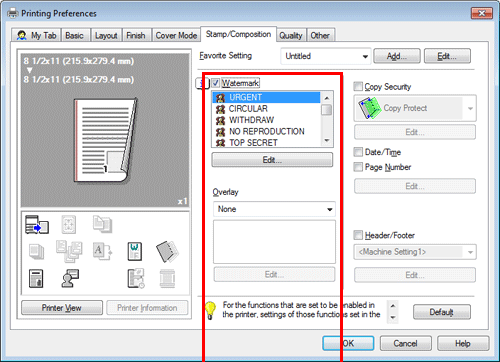Click the watermark list scrollbar thumb
This screenshot has height=362, width=500.
(327, 109)
